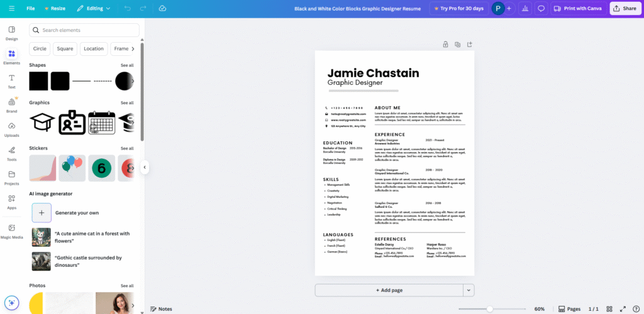The height and width of the screenshot is (314, 644).
Task: Toggle the Notes panel
Action: tap(161, 309)
